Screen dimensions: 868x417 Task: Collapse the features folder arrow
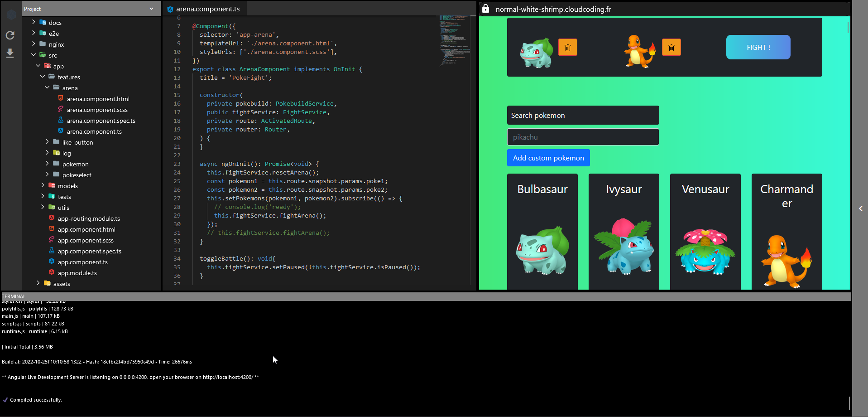tap(43, 76)
